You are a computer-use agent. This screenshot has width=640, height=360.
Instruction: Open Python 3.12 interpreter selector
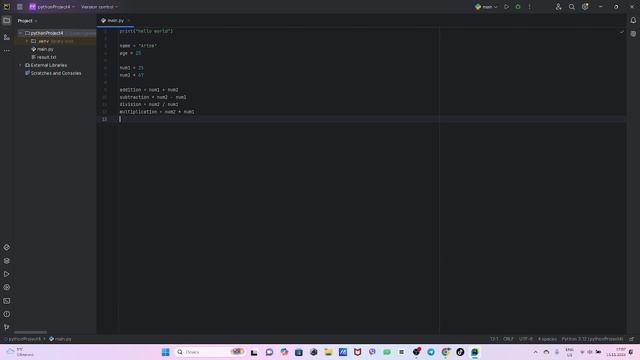click(x=592, y=339)
